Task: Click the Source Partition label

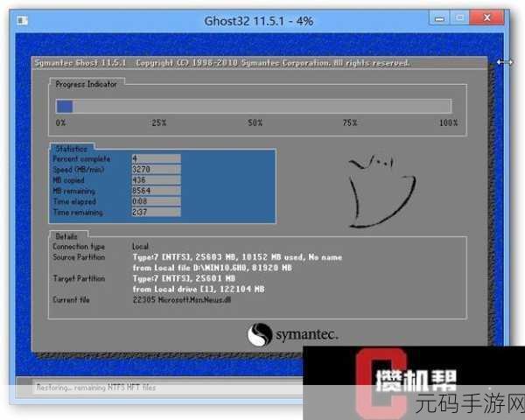Action: pyautogui.click(x=79, y=257)
